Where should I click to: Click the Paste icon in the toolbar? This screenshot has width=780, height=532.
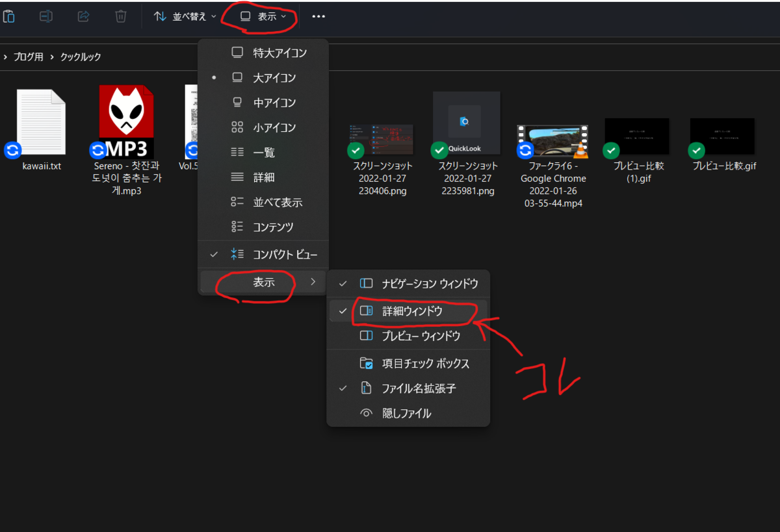(9, 16)
